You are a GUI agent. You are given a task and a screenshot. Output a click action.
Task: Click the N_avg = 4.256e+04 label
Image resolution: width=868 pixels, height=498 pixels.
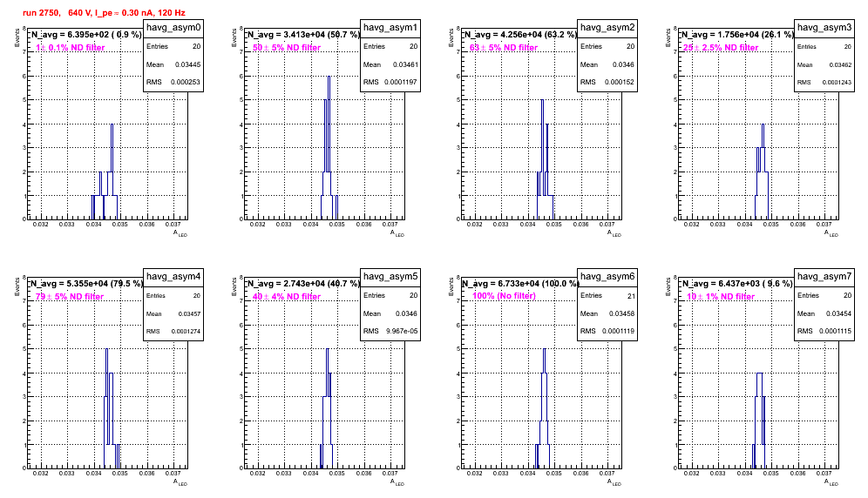[520, 35]
